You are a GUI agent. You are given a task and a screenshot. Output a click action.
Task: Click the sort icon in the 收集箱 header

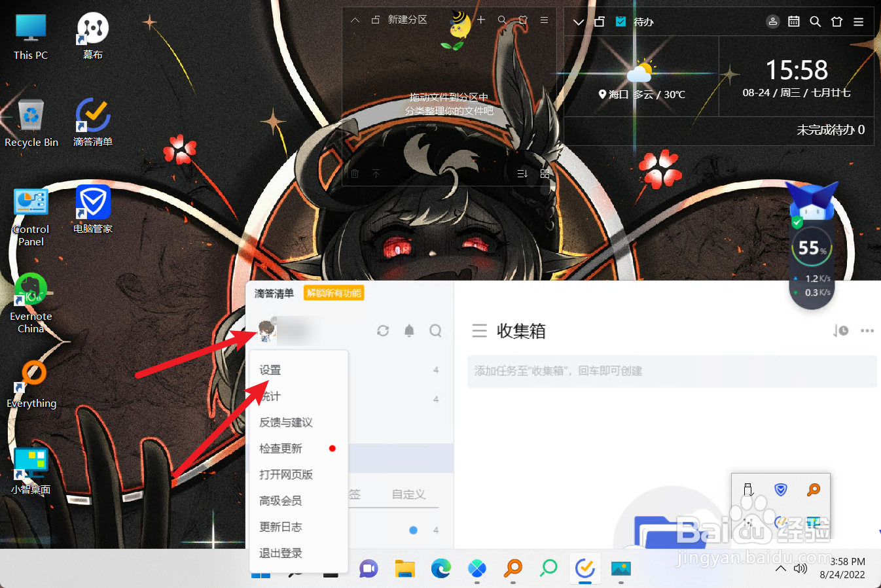pyautogui.click(x=841, y=331)
